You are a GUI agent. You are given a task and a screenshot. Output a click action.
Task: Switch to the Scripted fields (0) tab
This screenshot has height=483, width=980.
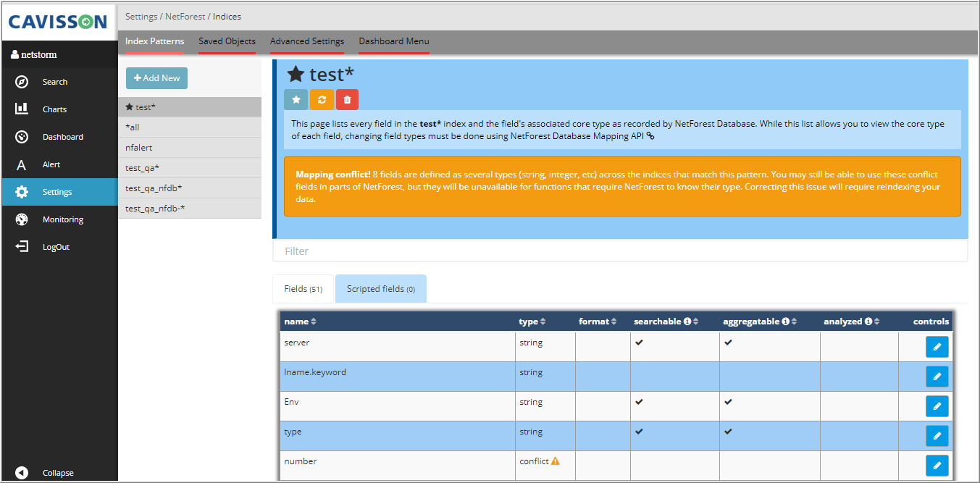coord(381,289)
